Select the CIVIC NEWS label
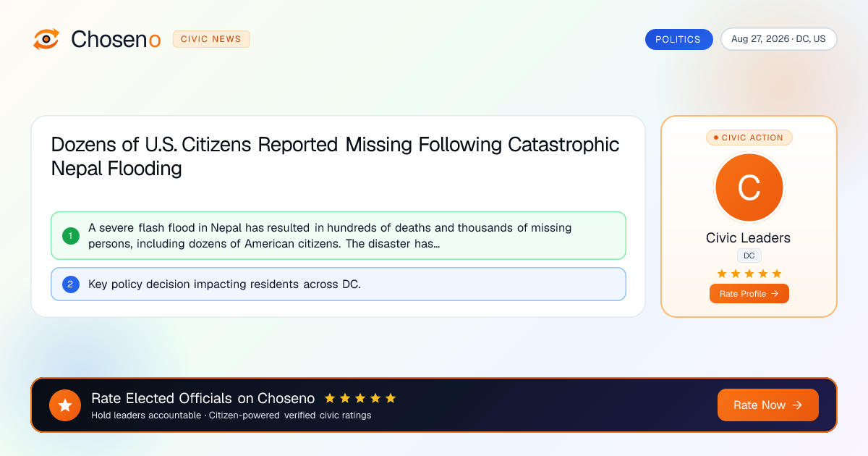The height and width of the screenshot is (456, 868). coord(211,39)
